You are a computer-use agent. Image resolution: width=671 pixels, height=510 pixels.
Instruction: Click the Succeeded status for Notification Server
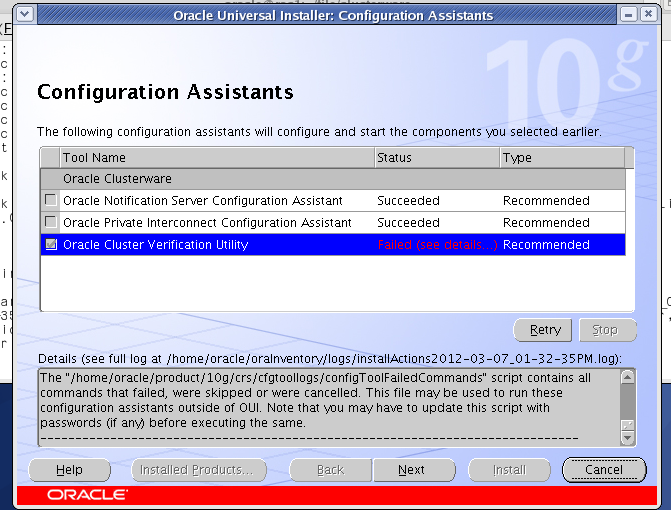(408, 201)
